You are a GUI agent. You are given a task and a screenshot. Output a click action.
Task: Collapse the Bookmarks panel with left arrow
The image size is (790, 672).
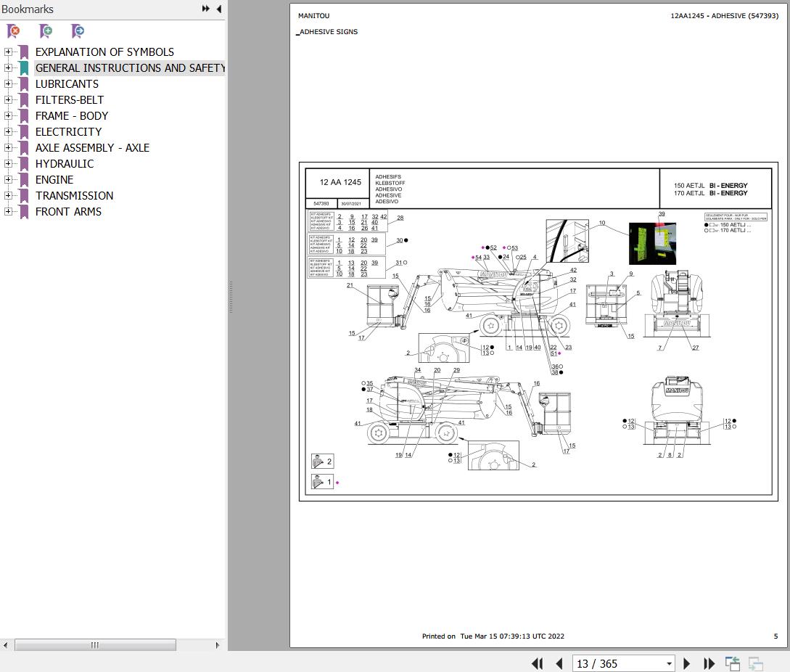pyautogui.click(x=218, y=9)
